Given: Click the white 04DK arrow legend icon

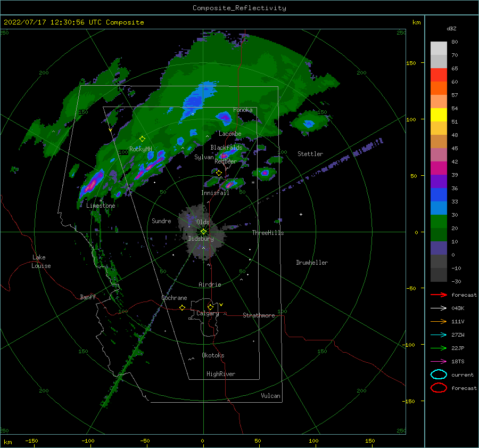Looking at the screenshot, I should (439, 308).
